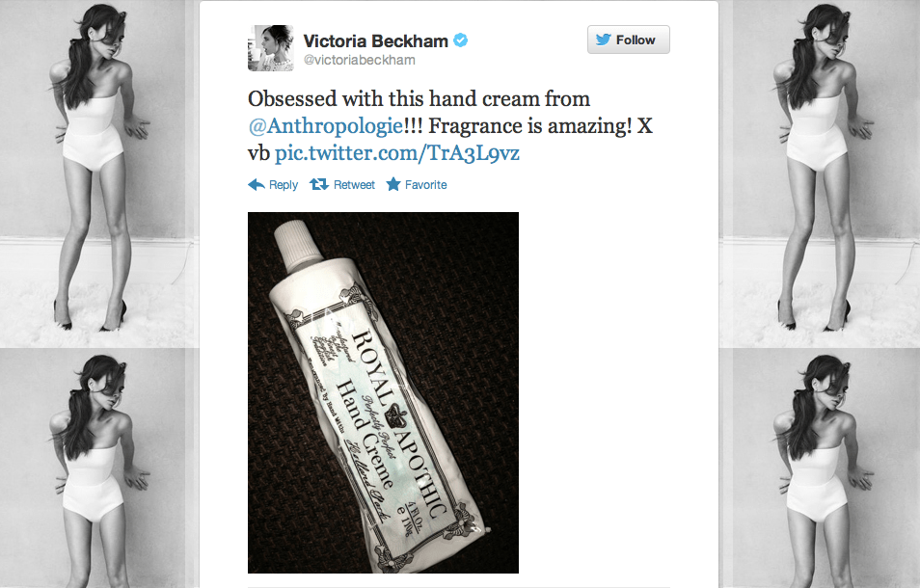Open the Royal Apothic hand creme photo
The width and height of the screenshot is (920, 588).
tap(383, 392)
